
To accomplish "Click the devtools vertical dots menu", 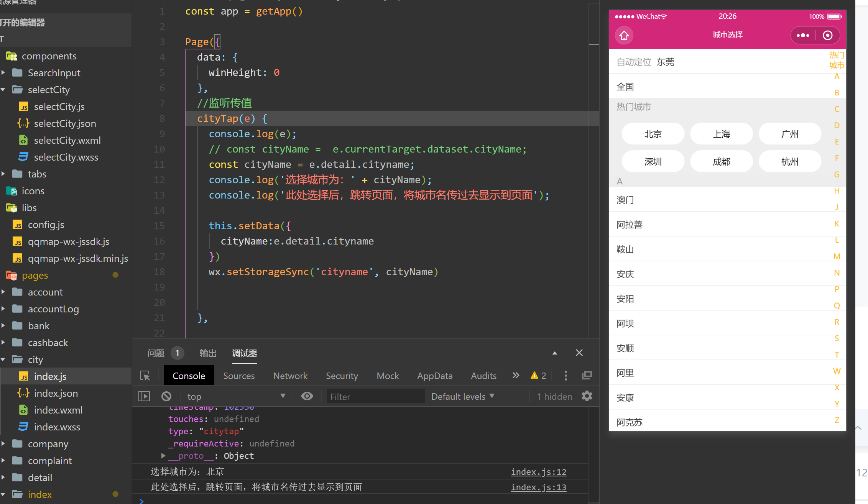I will [x=566, y=376].
